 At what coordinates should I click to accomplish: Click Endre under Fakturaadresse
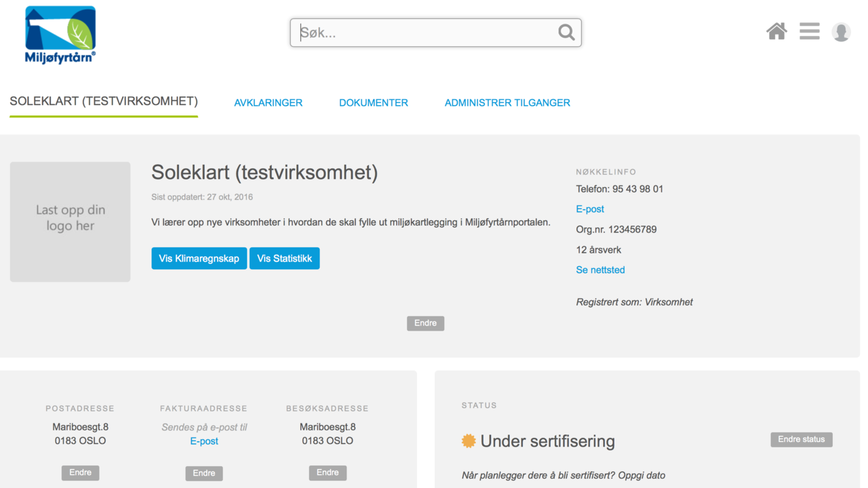click(x=204, y=474)
